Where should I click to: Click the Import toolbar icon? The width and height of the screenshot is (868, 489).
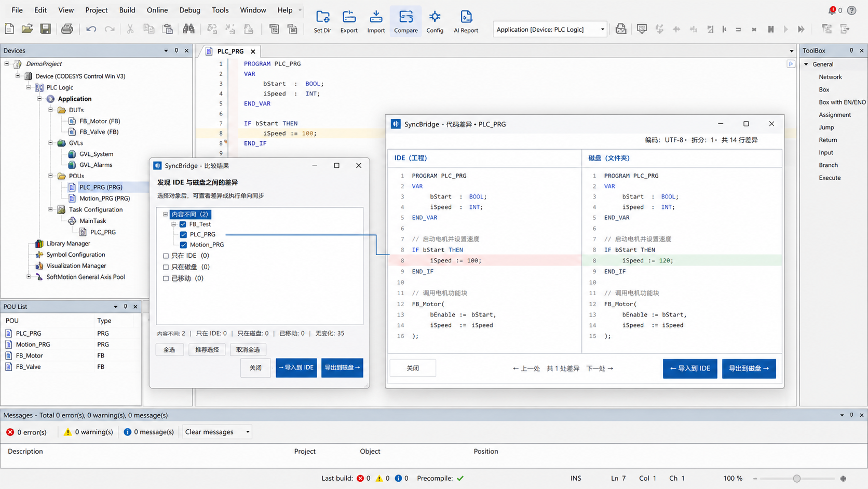pyautogui.click(x=376, y=21)
